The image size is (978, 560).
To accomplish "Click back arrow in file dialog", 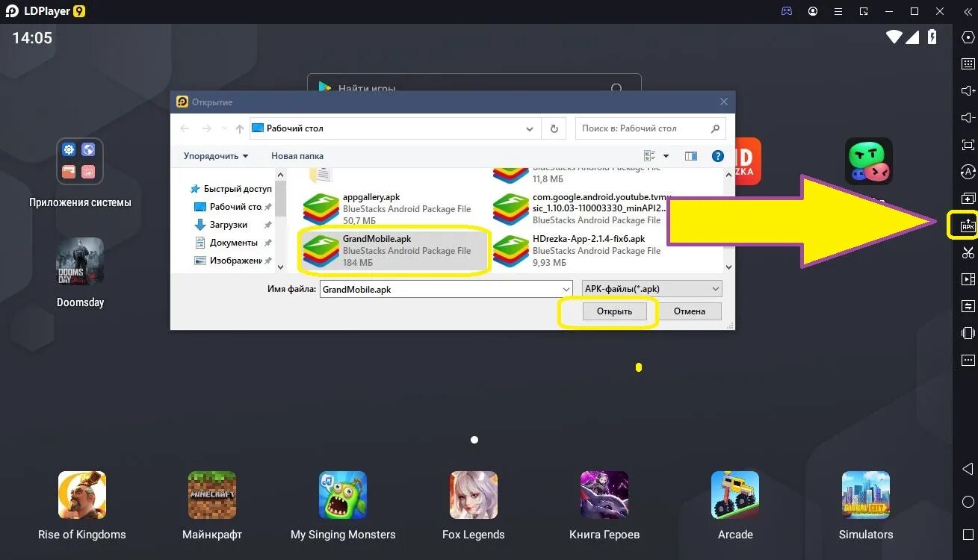I will pyautogui.click(x=185, y=128).
